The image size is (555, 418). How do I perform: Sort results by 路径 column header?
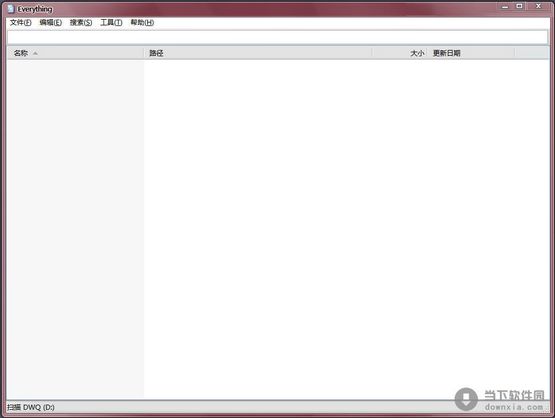(x=258, y=53)
